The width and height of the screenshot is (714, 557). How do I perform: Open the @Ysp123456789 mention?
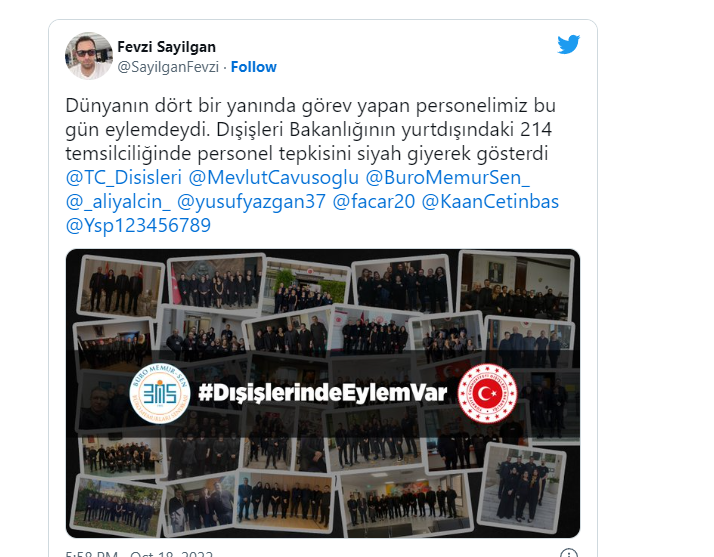138,226
